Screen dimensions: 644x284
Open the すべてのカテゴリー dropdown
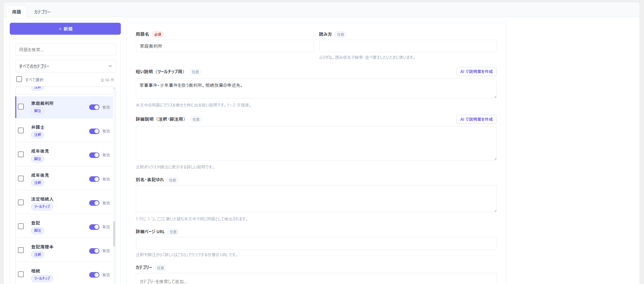[66, 66]
